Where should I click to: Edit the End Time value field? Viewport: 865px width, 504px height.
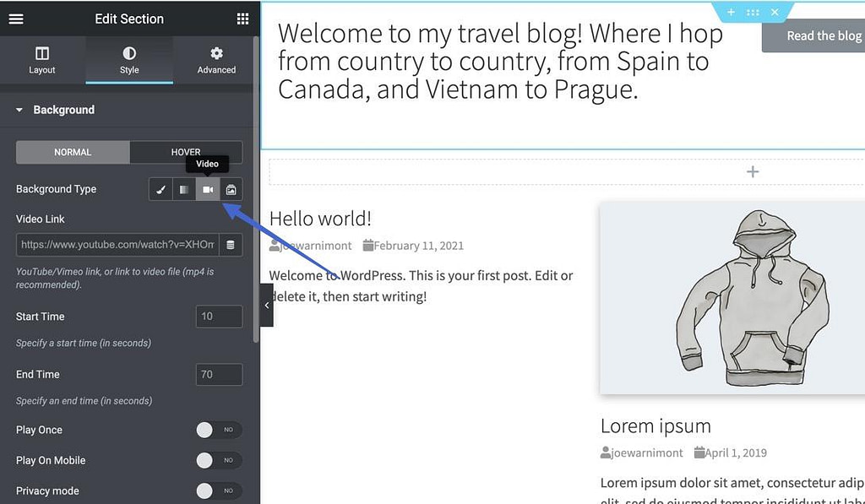(x=218, y=374)
